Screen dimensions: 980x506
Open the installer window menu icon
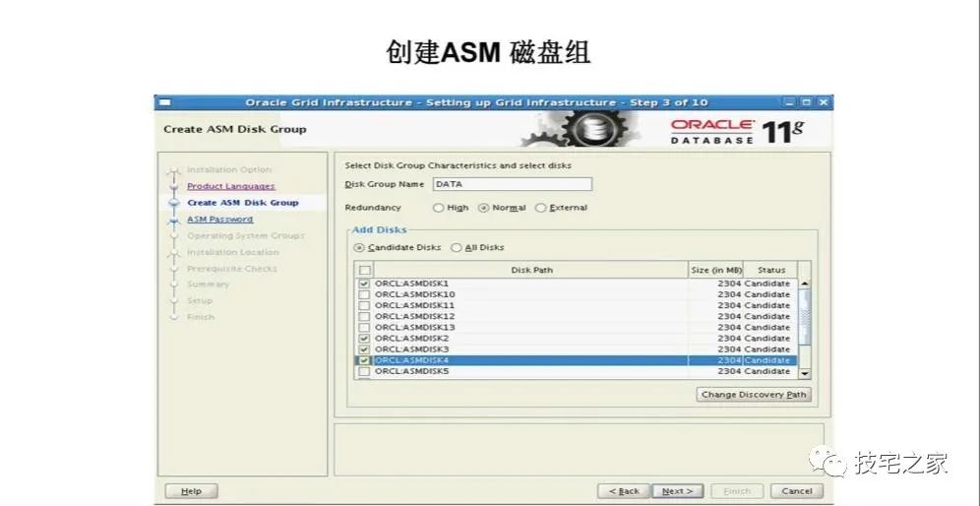164,102
